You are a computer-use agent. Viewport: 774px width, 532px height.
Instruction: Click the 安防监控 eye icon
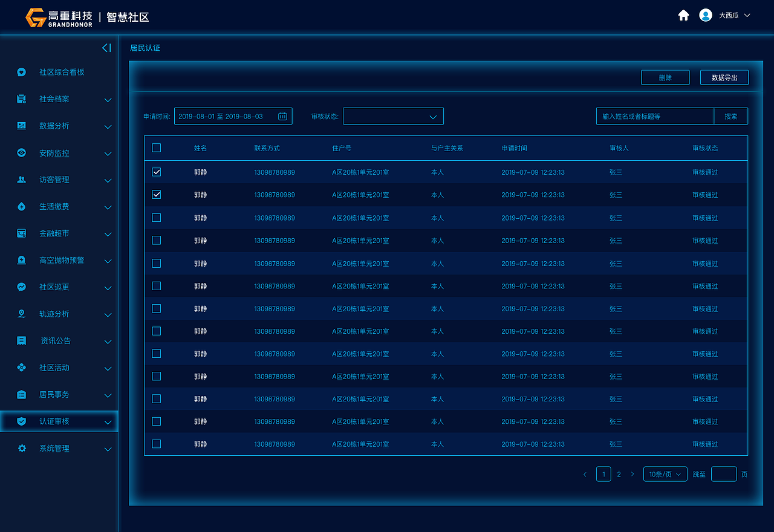pos(22,153)
